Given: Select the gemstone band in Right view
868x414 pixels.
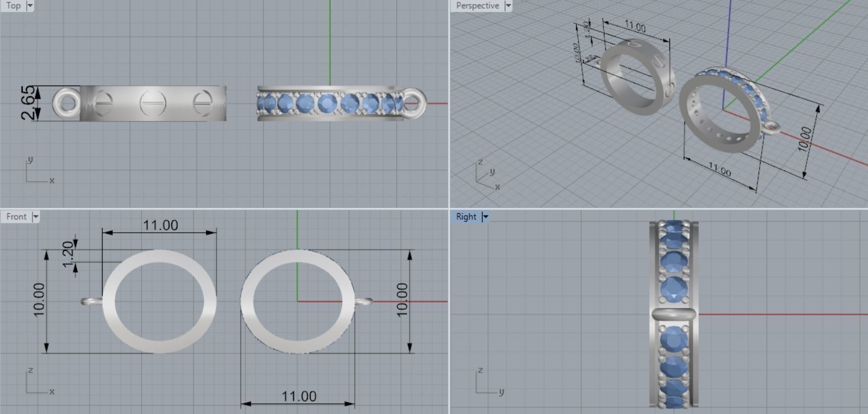Looking at the screenshot, I should pos(674,314).
